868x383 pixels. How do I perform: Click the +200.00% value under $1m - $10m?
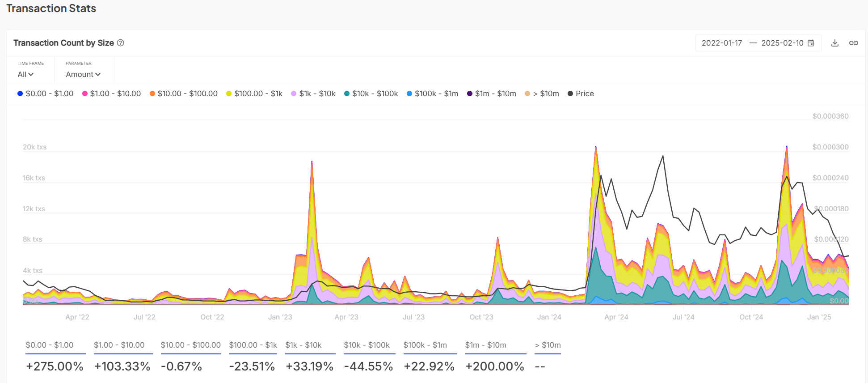click(x=495, y=366)
